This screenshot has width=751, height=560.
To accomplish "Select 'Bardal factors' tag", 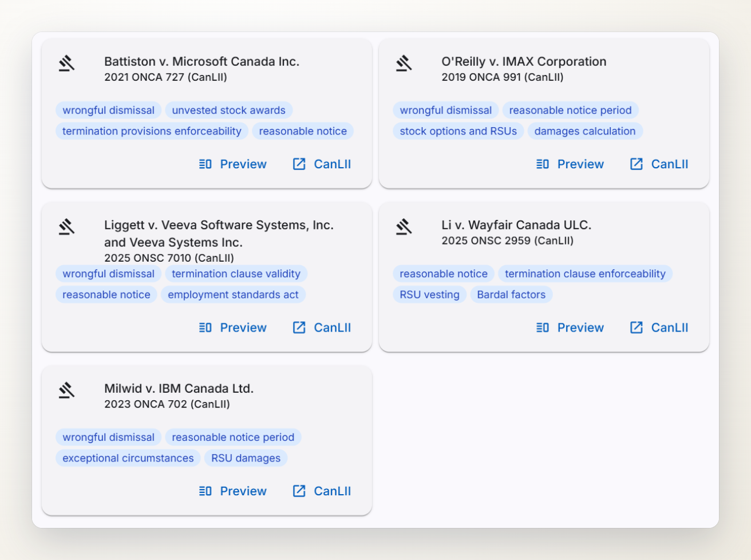I will [511, 295].
